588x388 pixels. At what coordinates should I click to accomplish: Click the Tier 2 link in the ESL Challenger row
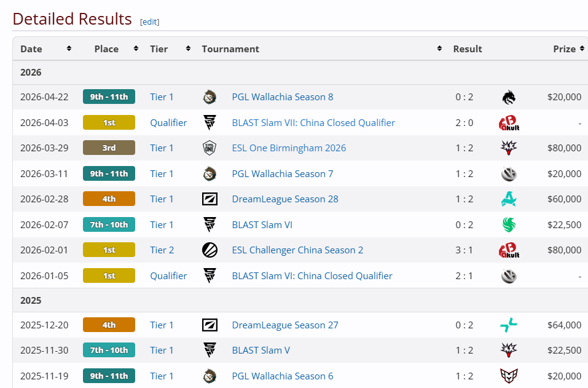162,250
